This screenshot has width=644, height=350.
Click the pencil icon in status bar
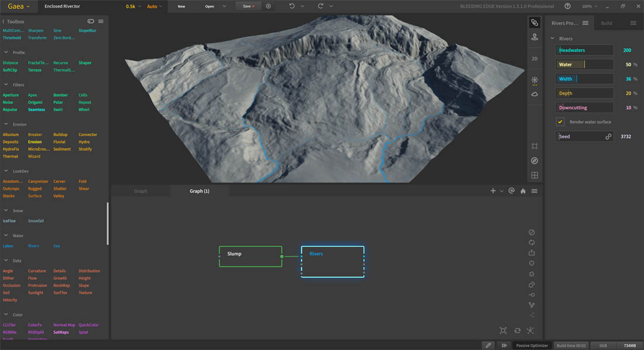coord(488,345)
